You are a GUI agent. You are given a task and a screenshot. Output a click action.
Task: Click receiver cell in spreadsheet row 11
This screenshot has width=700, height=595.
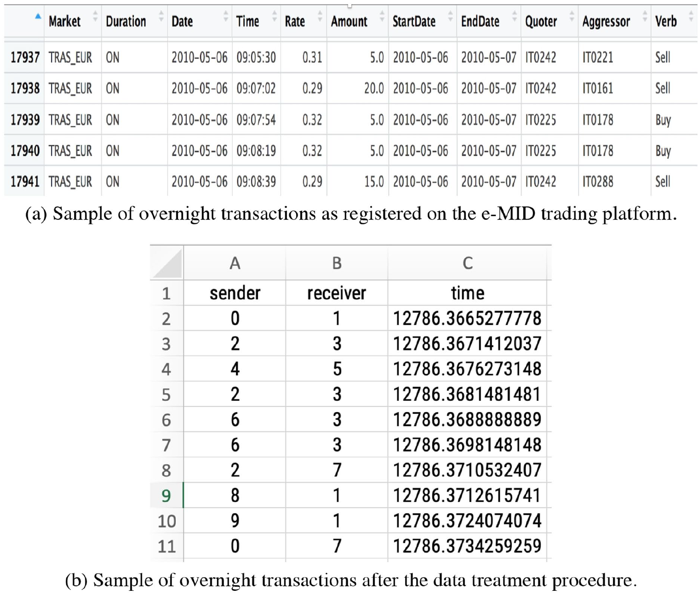337,546
